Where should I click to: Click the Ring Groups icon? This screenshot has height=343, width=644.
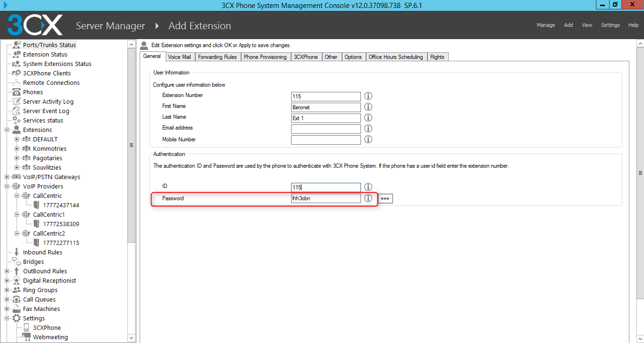pos(17,290)
